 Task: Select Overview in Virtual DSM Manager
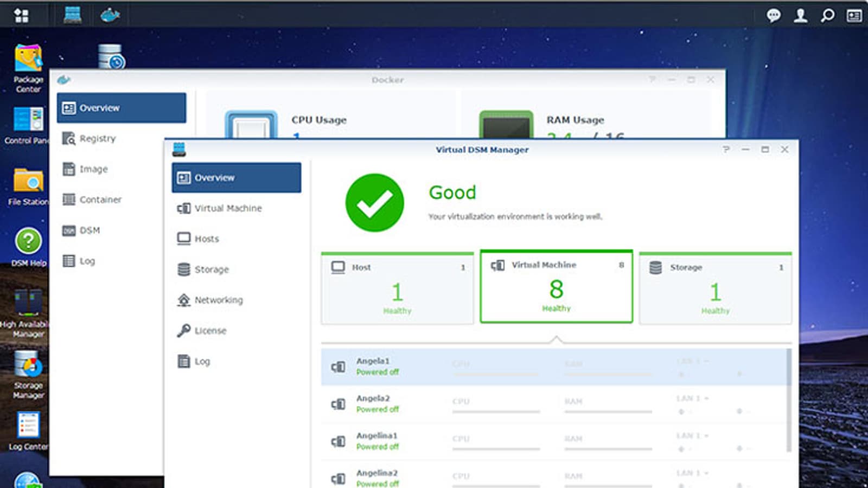237,178
